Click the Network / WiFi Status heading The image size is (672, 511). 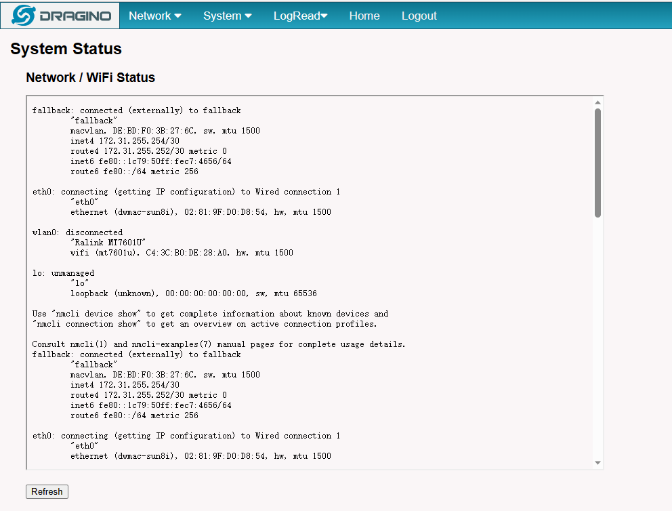coord(90,77)
